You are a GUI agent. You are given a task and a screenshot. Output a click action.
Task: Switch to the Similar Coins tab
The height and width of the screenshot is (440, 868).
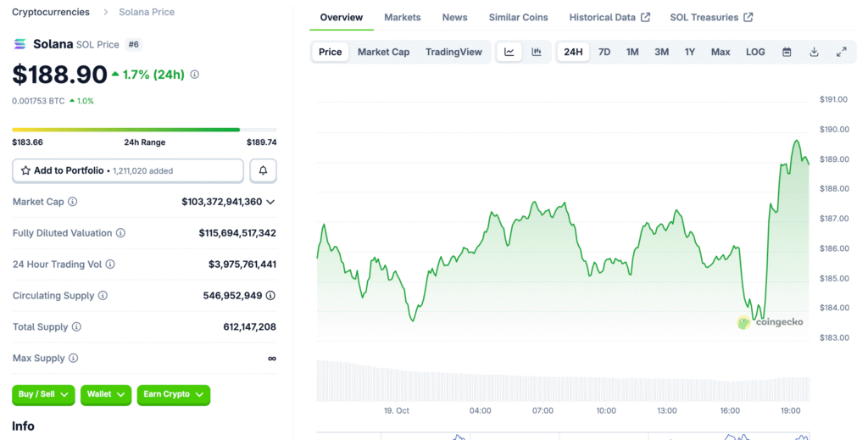(x=518, y=17)
